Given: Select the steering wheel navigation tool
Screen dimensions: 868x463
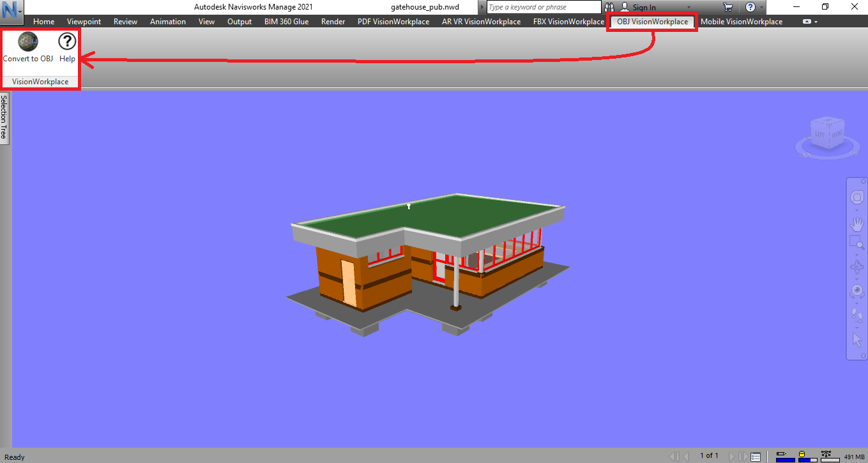Looking at the screenshot, I should 857,198.
